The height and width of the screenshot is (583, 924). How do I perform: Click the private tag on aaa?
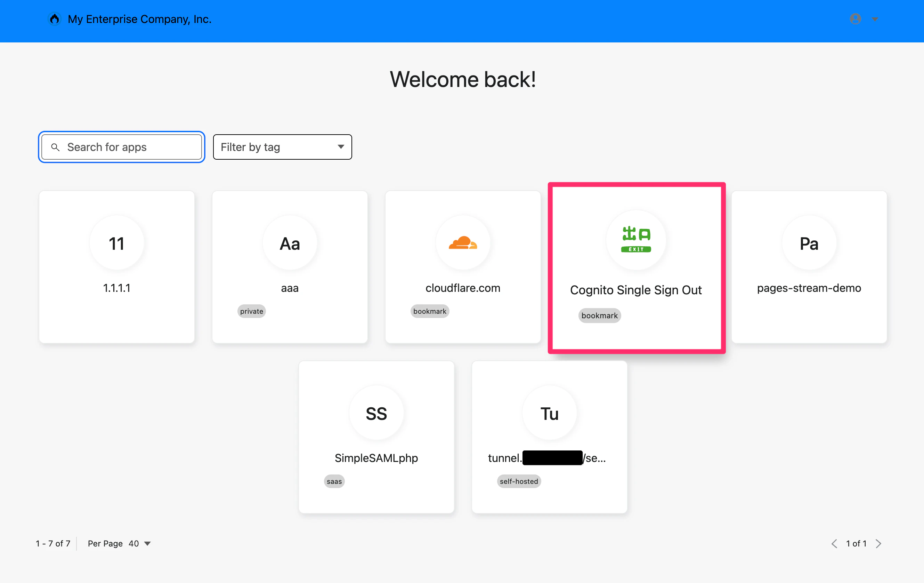point(252,311)
